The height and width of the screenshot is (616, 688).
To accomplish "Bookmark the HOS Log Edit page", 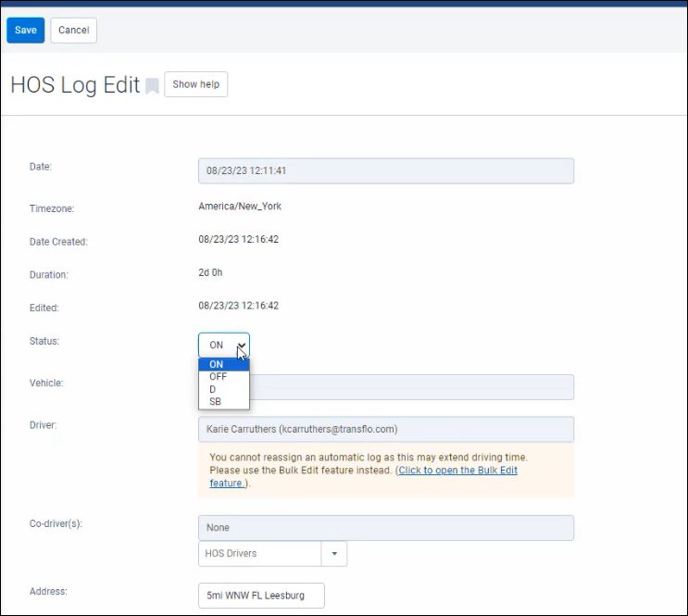I will [x=152, y=86].
